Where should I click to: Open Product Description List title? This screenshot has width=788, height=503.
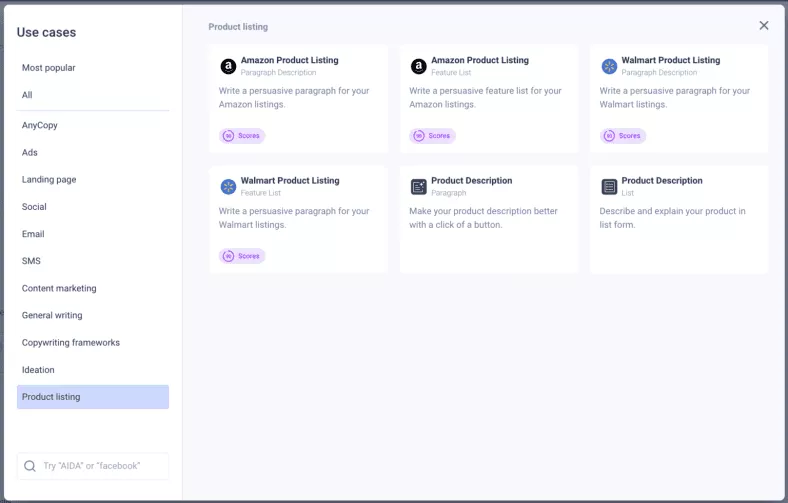[662, 180]
